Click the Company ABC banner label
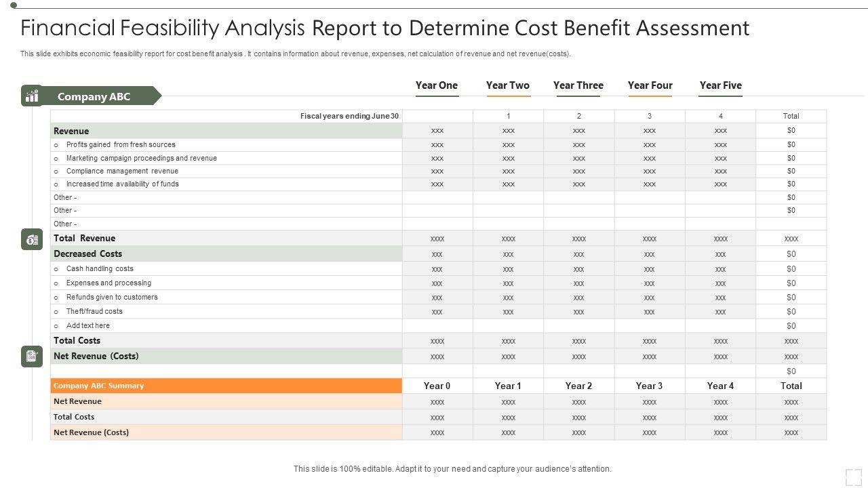Image resolution: width=868 pixels, height=488 pixels. pos(94,96)
